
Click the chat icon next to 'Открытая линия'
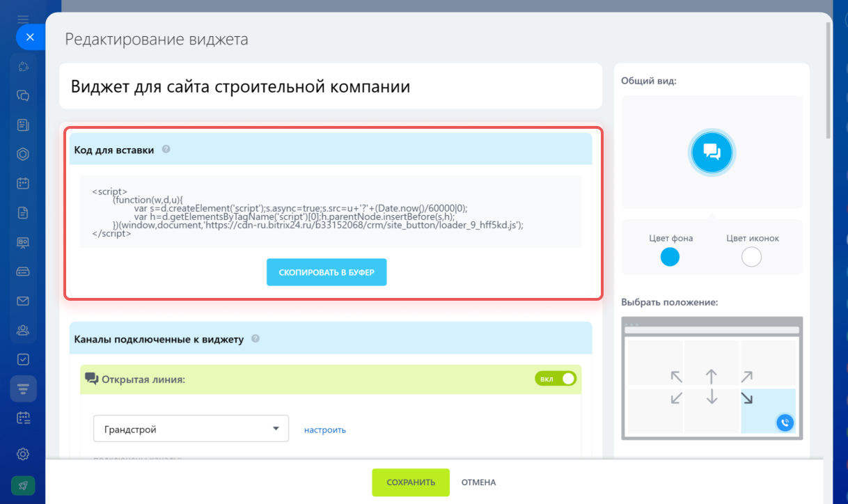coord(91,379)
